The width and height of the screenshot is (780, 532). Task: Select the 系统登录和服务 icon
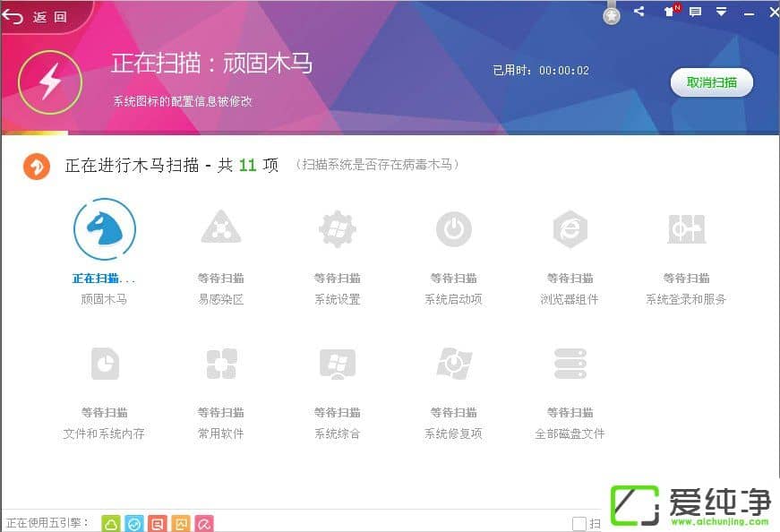coord(686,229)
